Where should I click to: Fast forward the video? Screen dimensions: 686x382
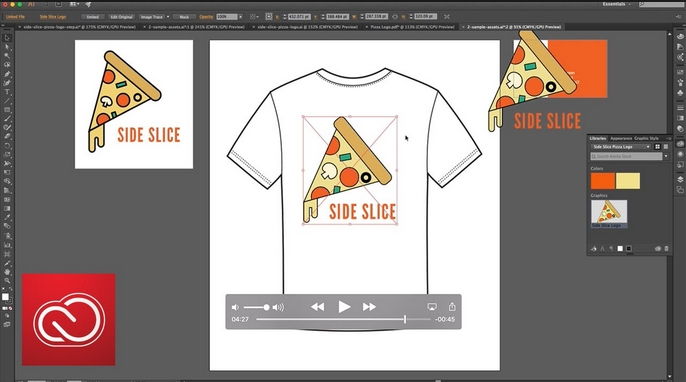369,307
